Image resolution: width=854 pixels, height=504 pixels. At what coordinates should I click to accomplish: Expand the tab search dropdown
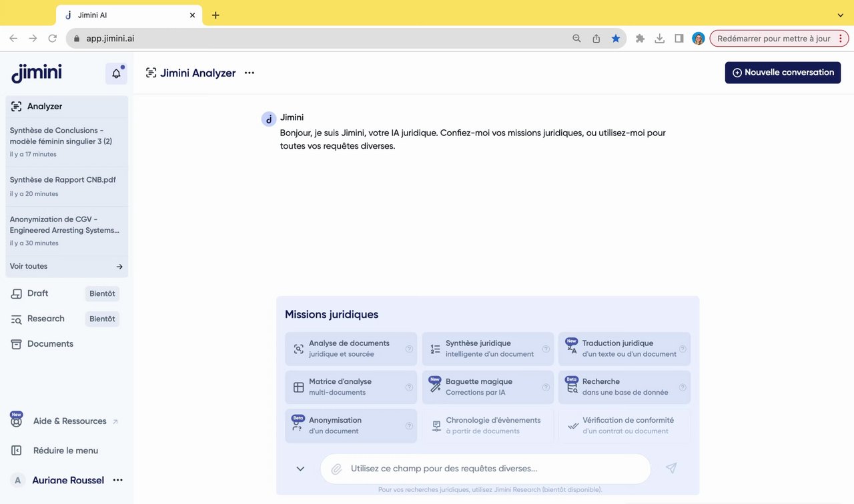tap(840, 15)
